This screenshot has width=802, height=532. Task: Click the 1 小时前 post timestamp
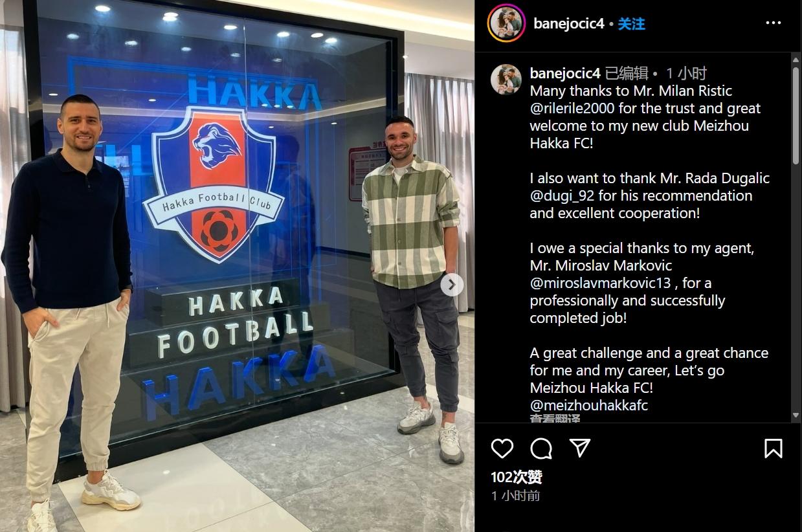(515, 496)
